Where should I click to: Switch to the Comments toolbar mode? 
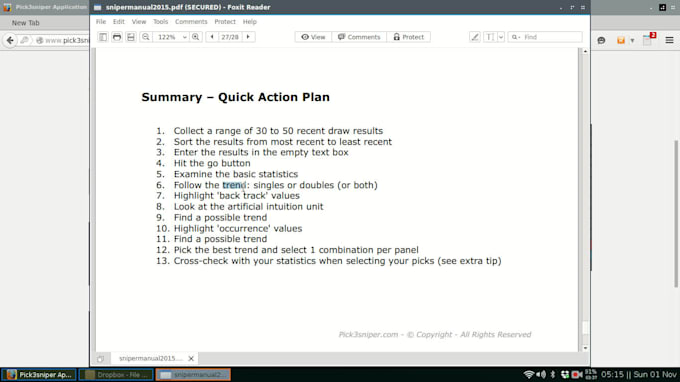(359, 37)
